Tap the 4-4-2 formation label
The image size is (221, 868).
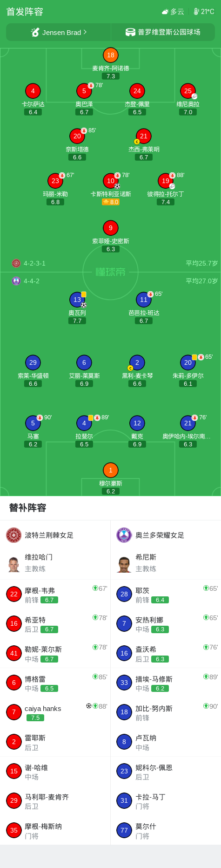tap(32, 281)
